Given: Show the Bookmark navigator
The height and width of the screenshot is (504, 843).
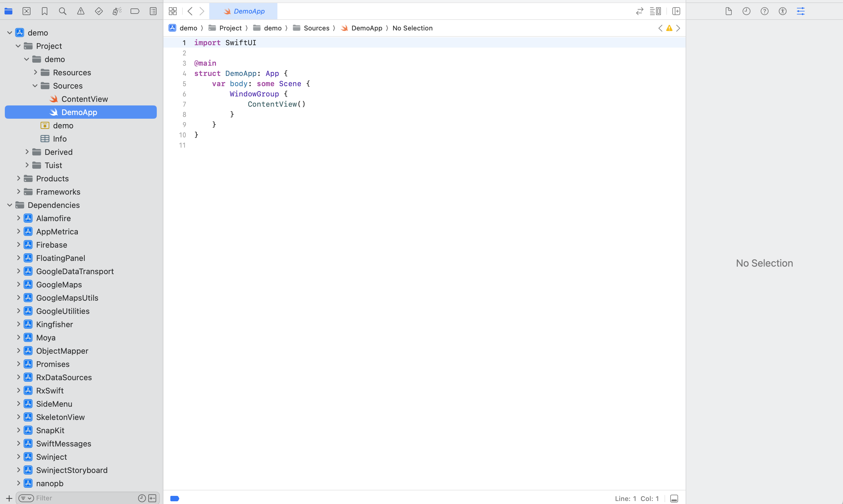Looking at the screenshot, I should pos(45,11).
